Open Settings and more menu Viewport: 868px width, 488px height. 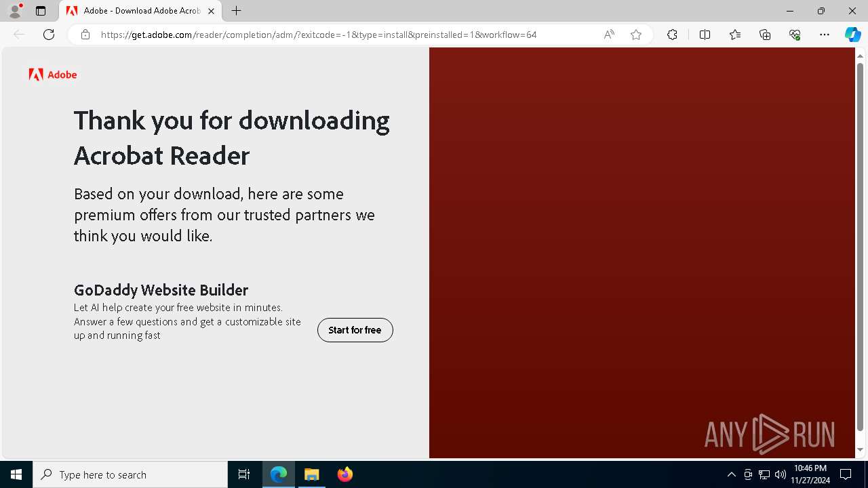[825, 35]
